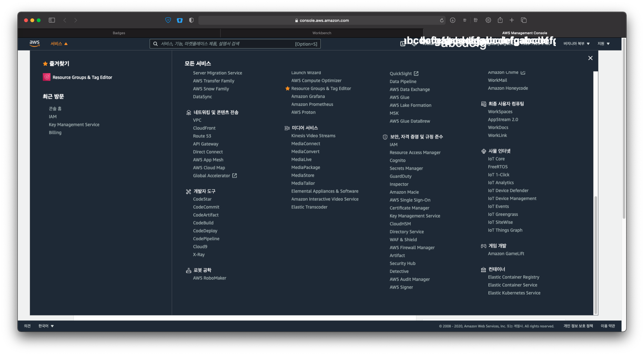Open the Safari downloads icon
This screenshot has height=355, width=644.
coord(452,20)
